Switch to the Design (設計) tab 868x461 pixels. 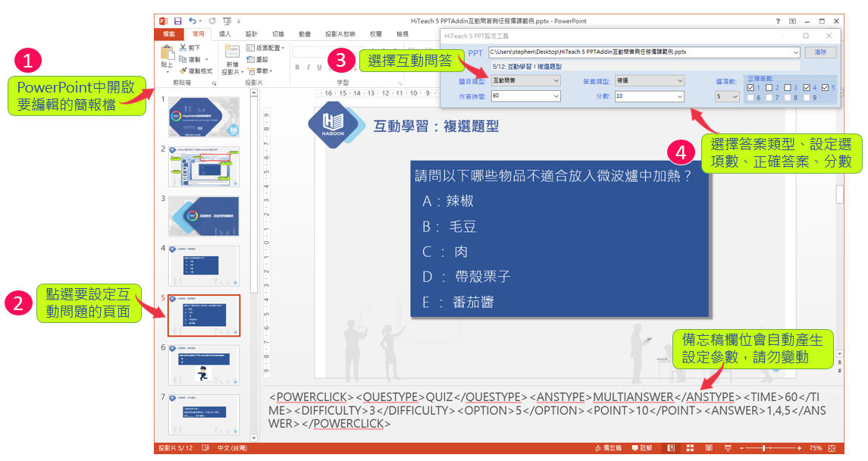point(252,34)
